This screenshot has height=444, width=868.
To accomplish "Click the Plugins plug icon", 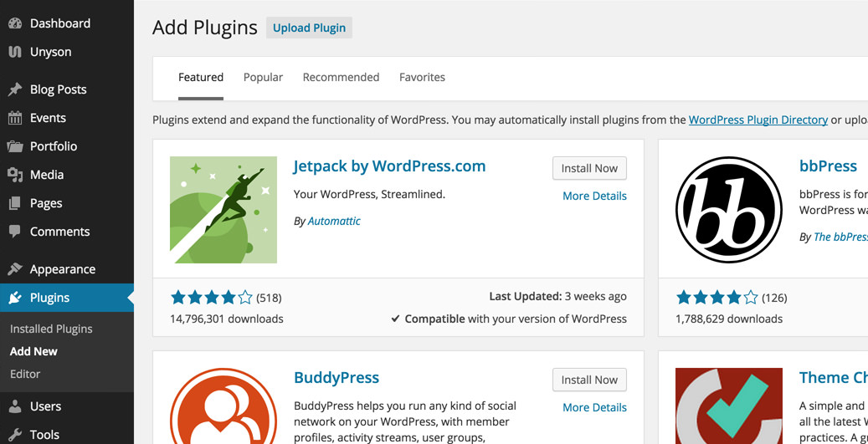I will pyautogui.click(x=15, y=298).
